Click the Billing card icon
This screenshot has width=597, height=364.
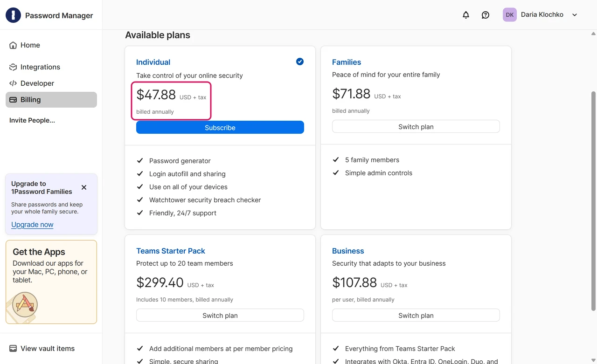click(x=13, y=100)
